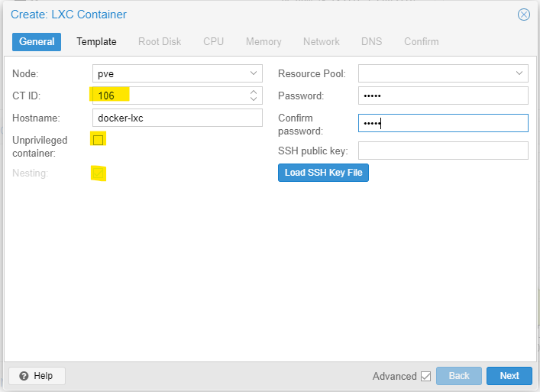Disable the Advanced checkbox
The width and height of the screenshot is (540, 392).
425,376
